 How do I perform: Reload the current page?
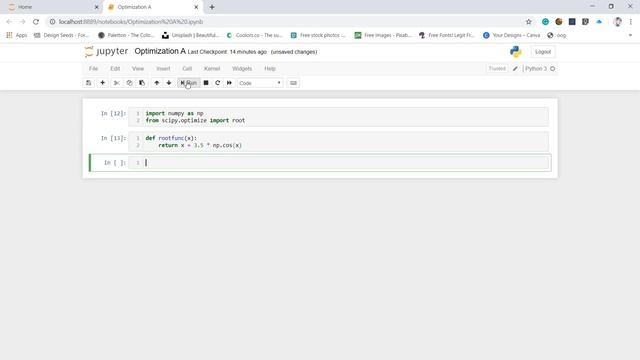point(36,22)
